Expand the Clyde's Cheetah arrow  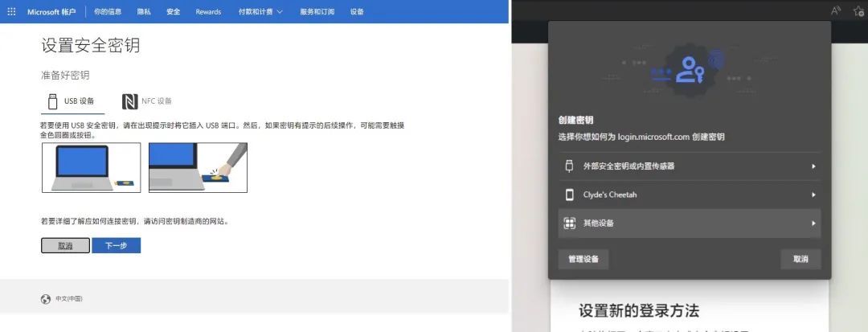pyautogui.click(x=813, y=195)
